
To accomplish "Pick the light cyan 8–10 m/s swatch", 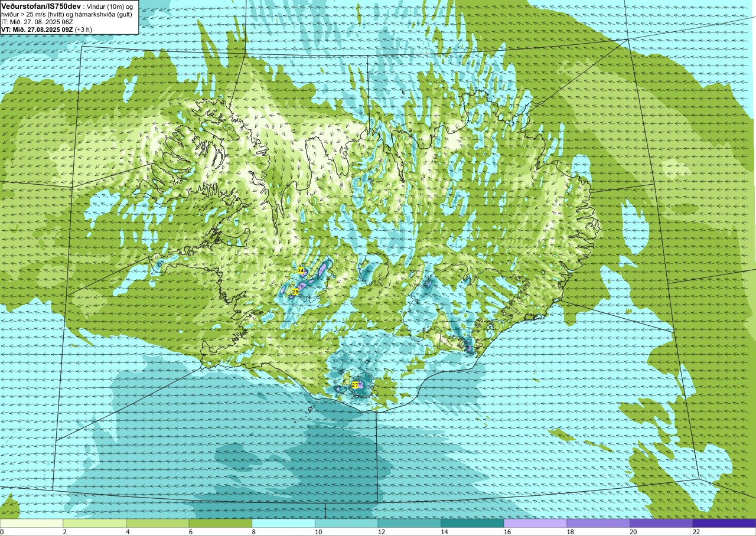I will click(x=283, y=523).
